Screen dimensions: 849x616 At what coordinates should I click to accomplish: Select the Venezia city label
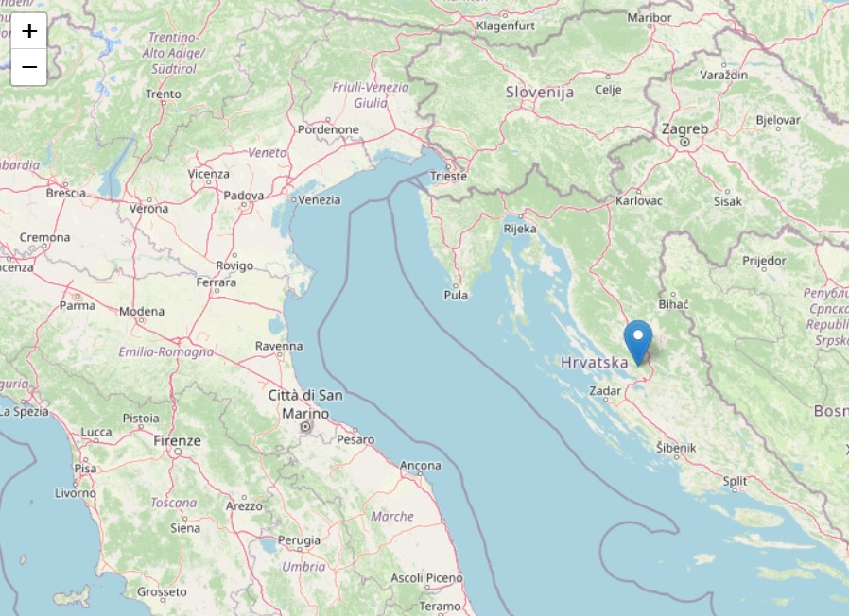pyautogui.click(x=319, y=199)
